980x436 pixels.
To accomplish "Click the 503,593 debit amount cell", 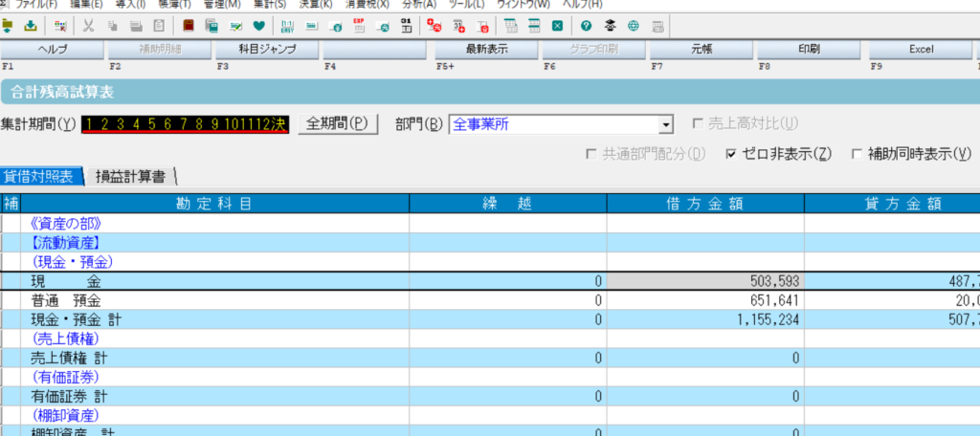I will pos(705,281).
